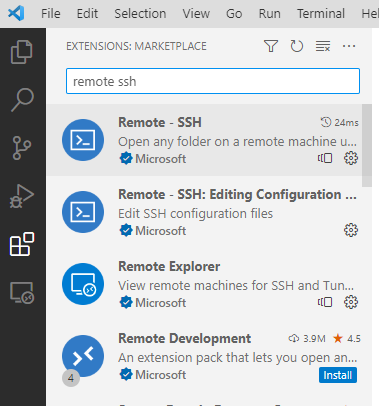
Task: Open the File menu
Action: (x=51, y=14)
